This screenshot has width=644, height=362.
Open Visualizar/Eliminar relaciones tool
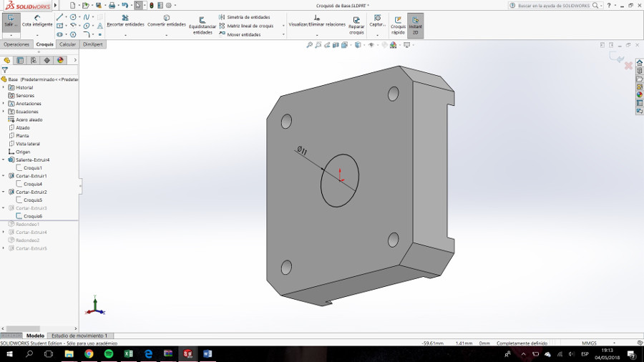tap(317, 21)
